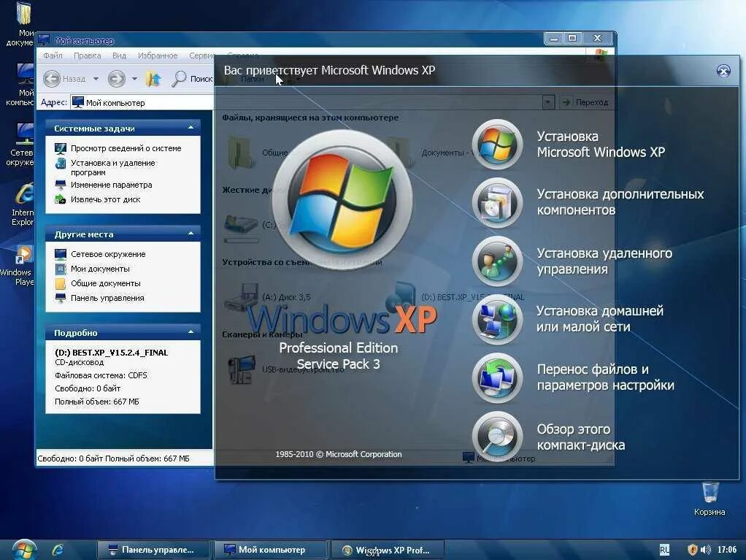746x560 pixels.
Task: Switch to Панель управления taskbar button
Action: [x=153, y=550]
